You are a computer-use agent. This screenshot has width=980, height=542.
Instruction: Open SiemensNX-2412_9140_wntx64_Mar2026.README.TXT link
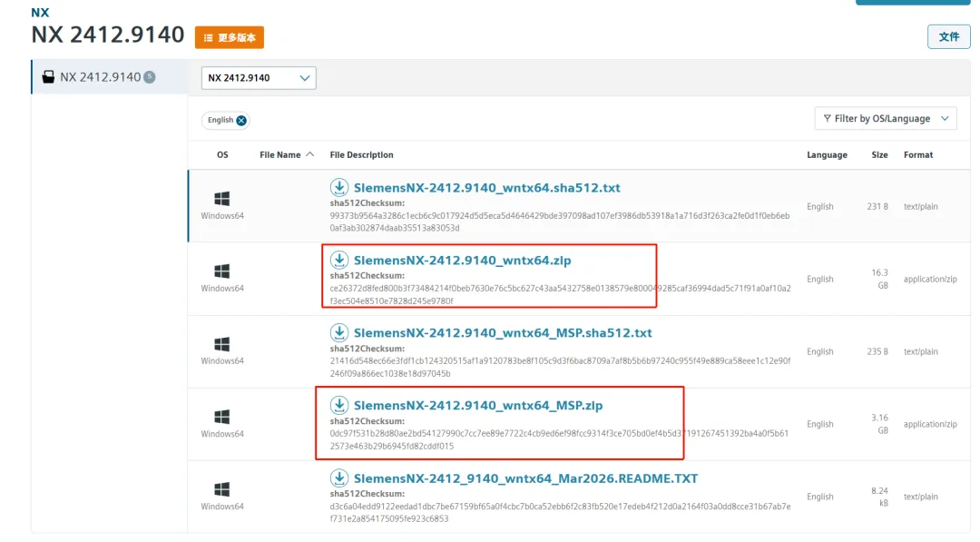525,478
